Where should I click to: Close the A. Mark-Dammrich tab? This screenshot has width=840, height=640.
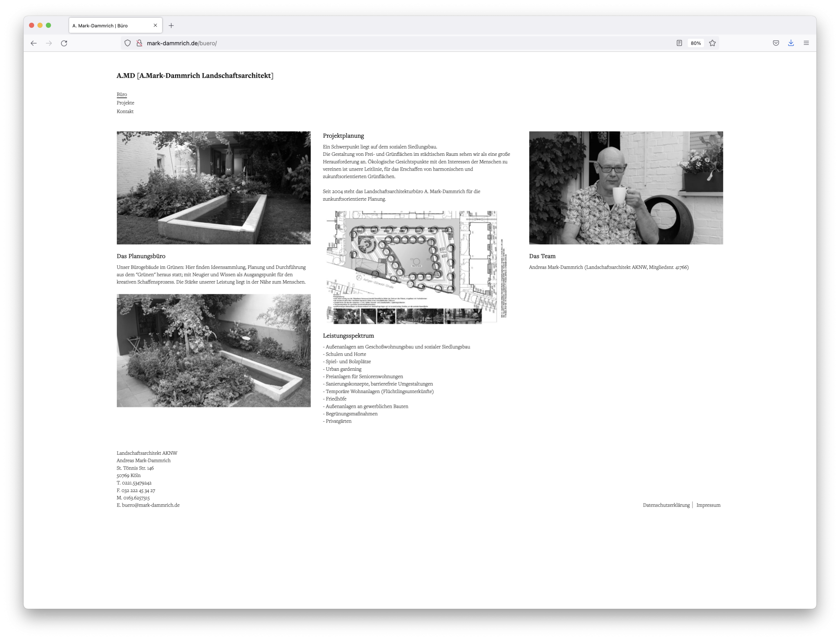155,26
